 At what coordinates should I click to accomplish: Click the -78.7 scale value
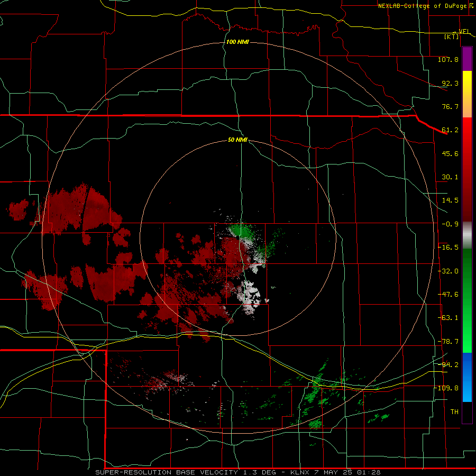coord(448,342)
